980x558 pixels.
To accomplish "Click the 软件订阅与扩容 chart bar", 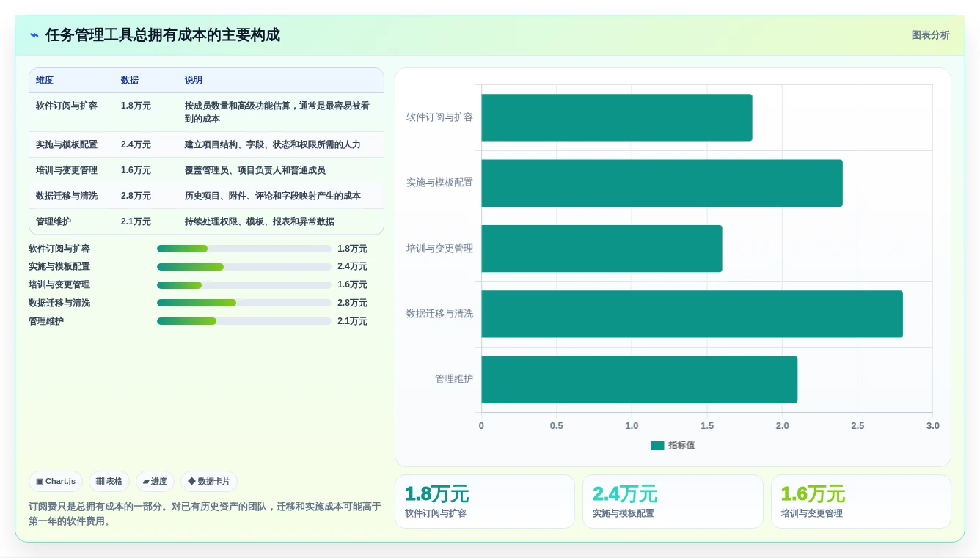I will click(x=617, y=117).
